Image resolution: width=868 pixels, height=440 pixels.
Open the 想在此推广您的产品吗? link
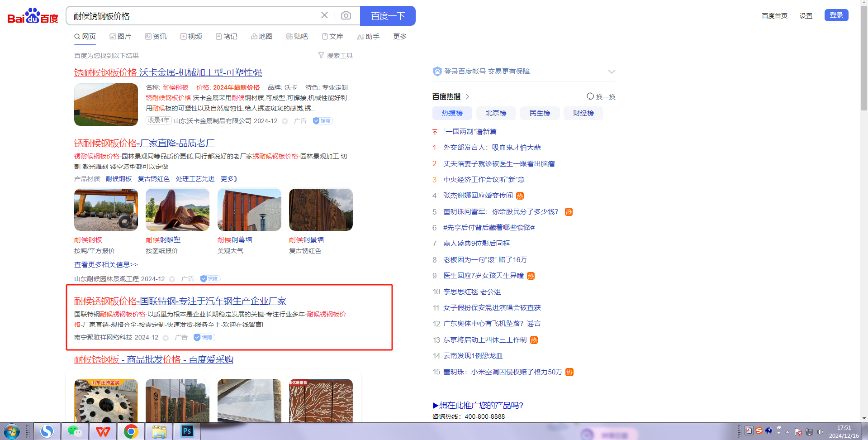pyautogui.click(x=478, y=405)
